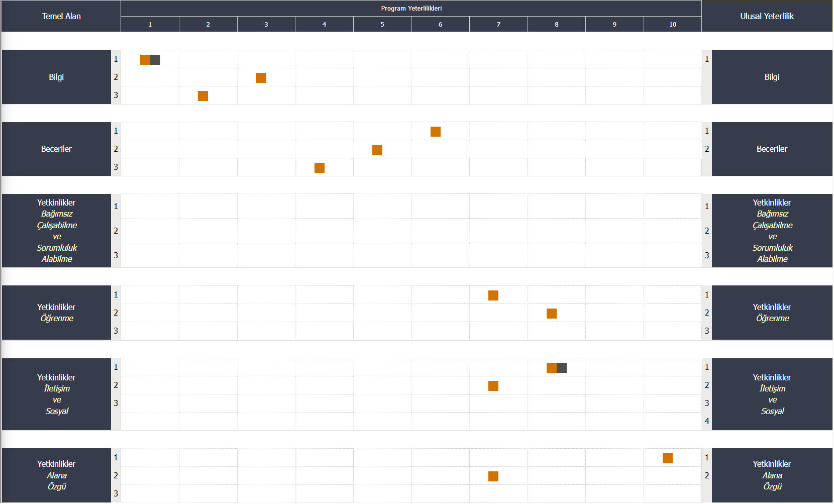Click row number 3 beside the left Alana Özgü label
834x504 pixels.
[x=116, y=493]
